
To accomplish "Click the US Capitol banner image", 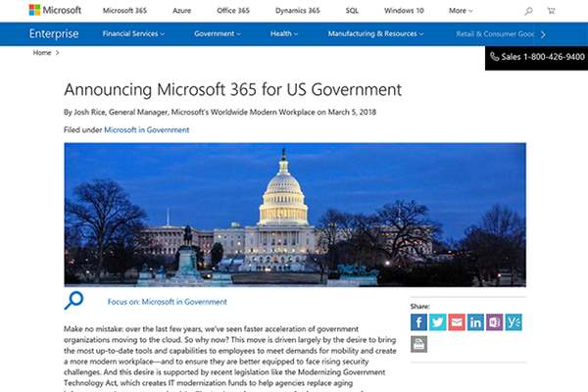I will [295, 215].
